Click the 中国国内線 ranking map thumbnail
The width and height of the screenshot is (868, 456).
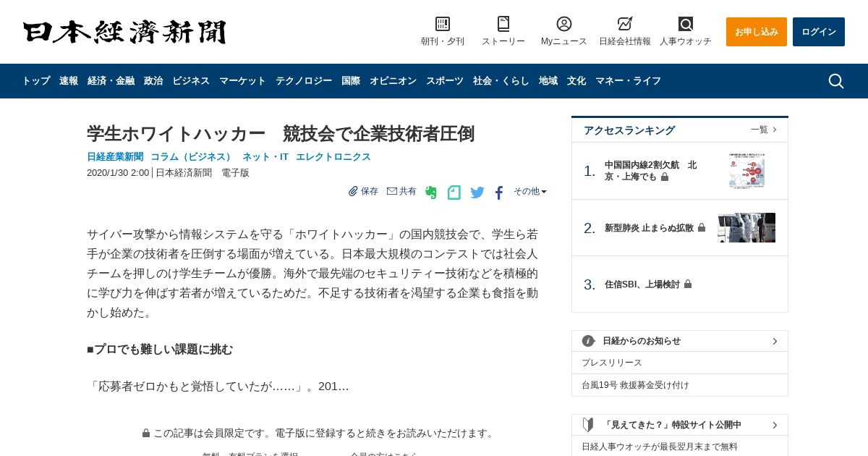click(x=746, y=171)
